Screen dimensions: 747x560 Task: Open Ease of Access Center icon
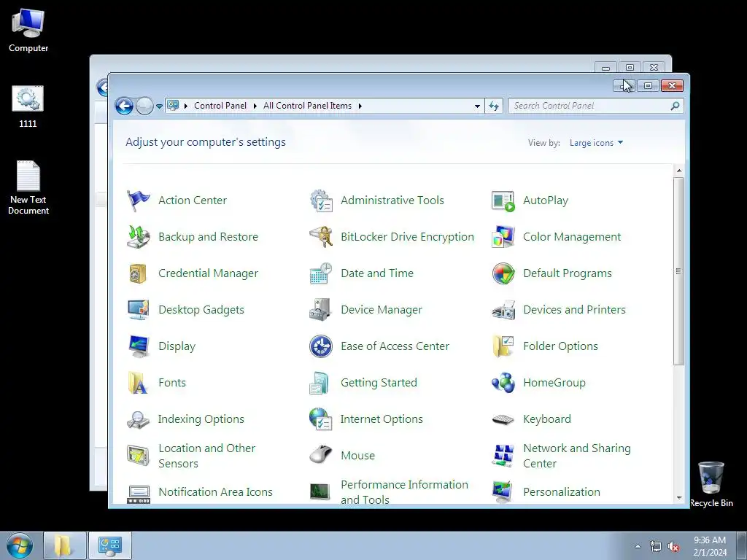pyautogui.click(x=321, y=346)
